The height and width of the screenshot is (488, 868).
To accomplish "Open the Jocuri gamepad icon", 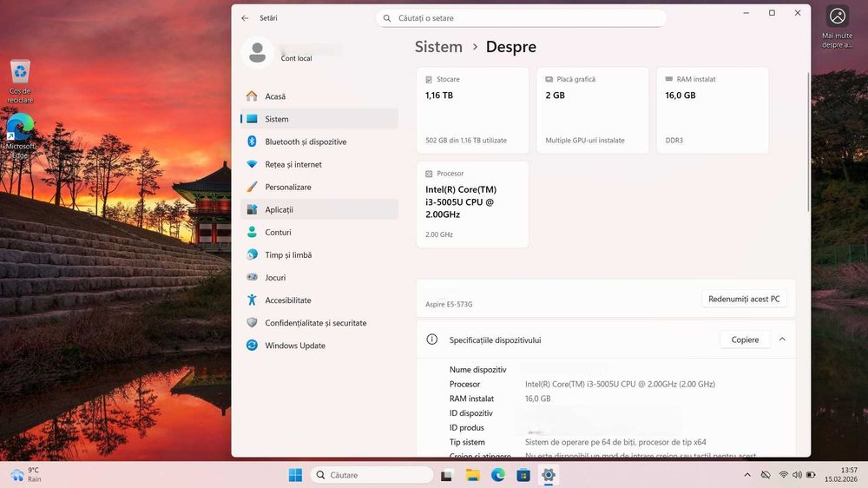I will coord(252,277).
